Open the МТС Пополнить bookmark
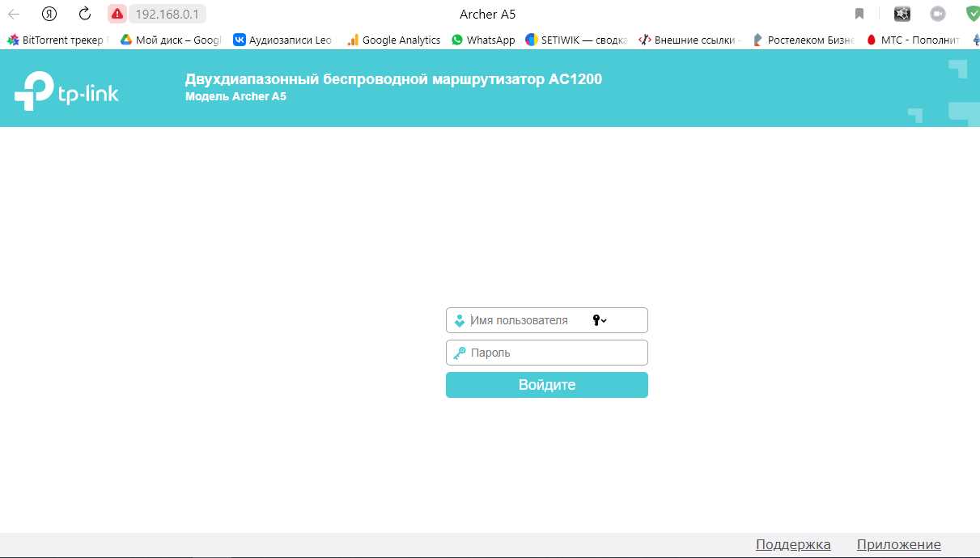Viewport: 980px width, 558px height. click(913, 40)
